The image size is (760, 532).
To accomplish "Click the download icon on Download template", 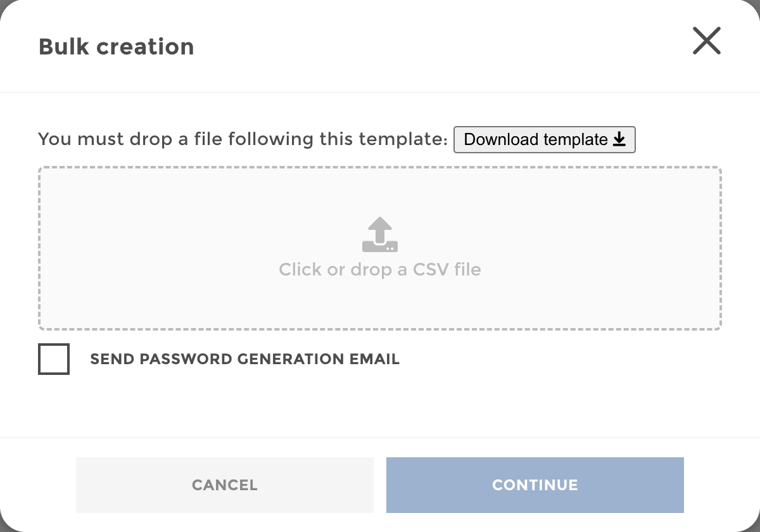I will [x=619, y=139].
